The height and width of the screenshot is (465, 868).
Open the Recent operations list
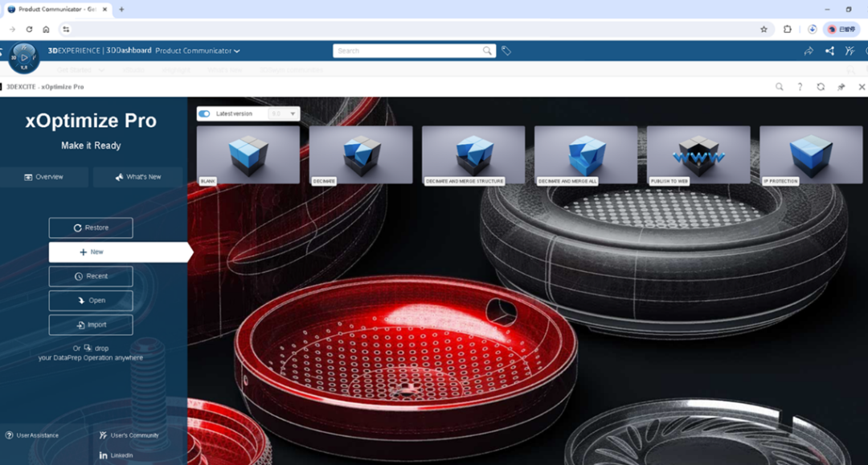pyautogui.click(x=91, y=276)
